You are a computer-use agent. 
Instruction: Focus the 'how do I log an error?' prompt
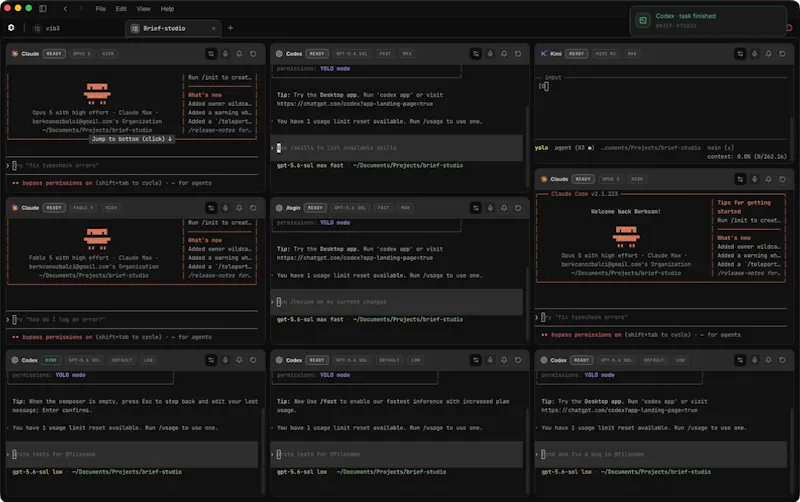pos(134,319)
